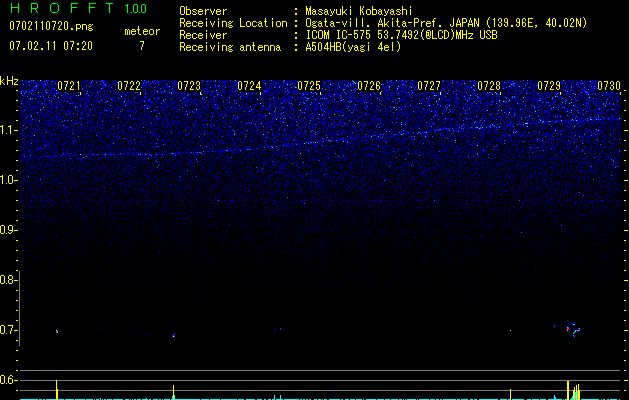Image resolution: width=629 pixels, height=400 pixels.
Task: Click the 0721 time marker
Action: click(x=69, y=86)
